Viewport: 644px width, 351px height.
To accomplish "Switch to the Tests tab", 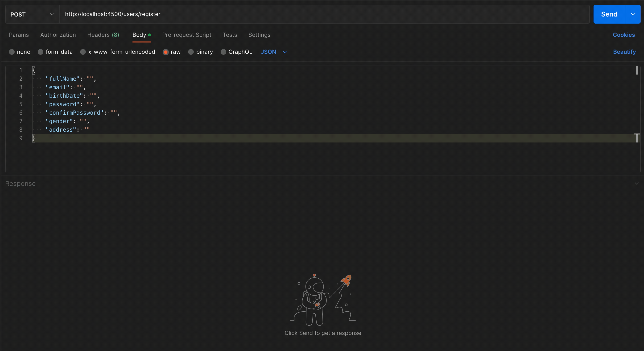I will coord(230,35).
